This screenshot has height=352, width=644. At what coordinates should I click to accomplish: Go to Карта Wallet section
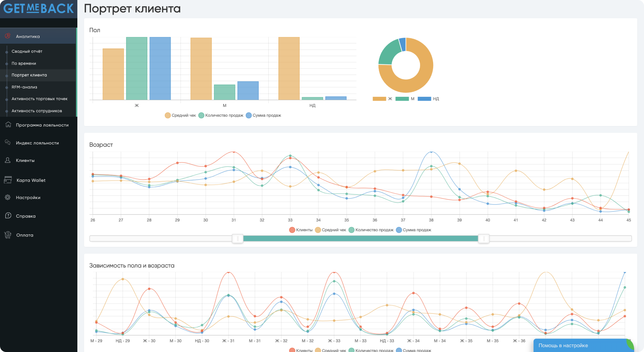click(31, 180)
